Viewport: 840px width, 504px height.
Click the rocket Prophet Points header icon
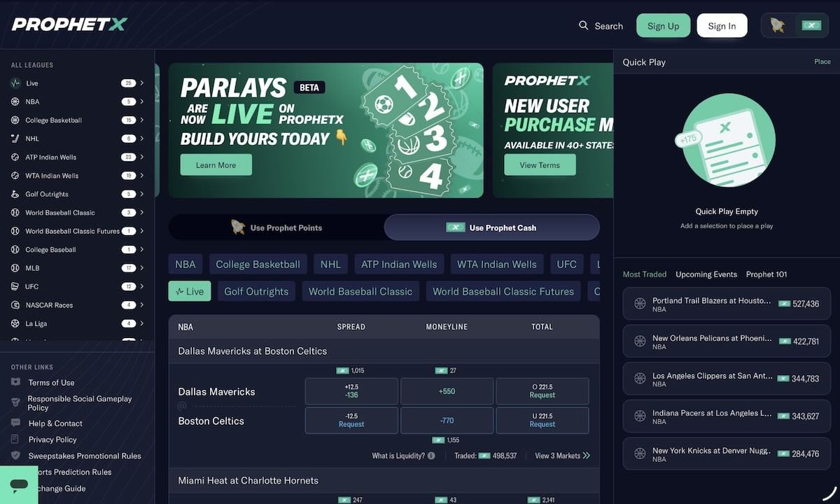click(778, 25)
